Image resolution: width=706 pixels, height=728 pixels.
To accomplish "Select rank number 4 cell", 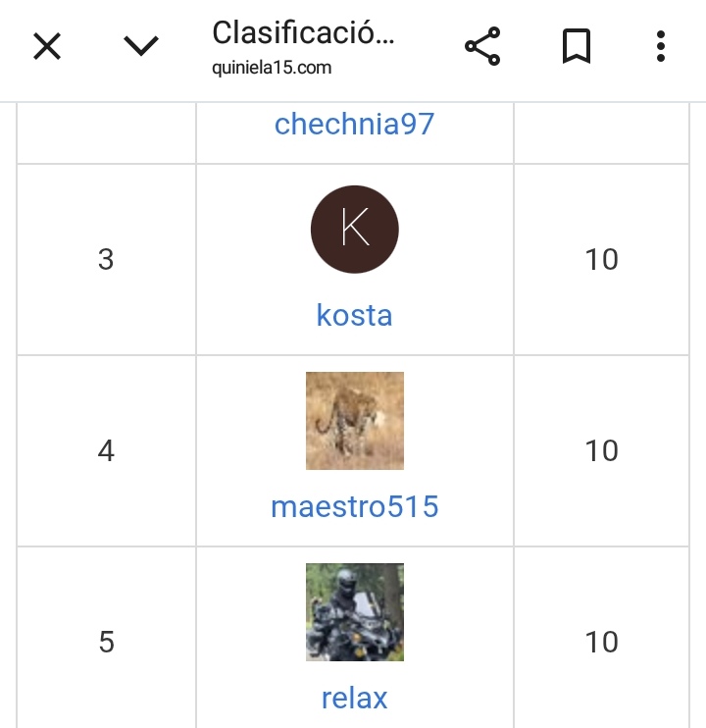I will (x=106, y=450).
